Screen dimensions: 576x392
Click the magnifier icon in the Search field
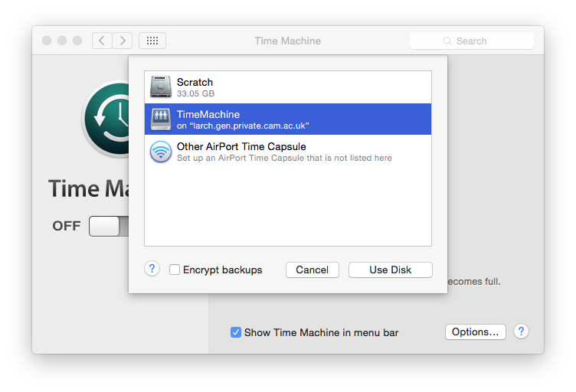tap(447, 41)
